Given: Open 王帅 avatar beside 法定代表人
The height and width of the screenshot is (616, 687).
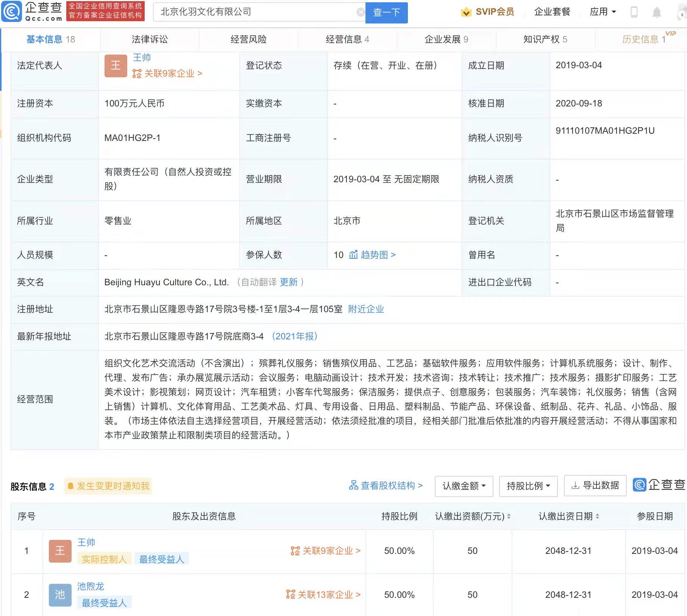Looking at the screenshot, I should click(x=116, y=66).
